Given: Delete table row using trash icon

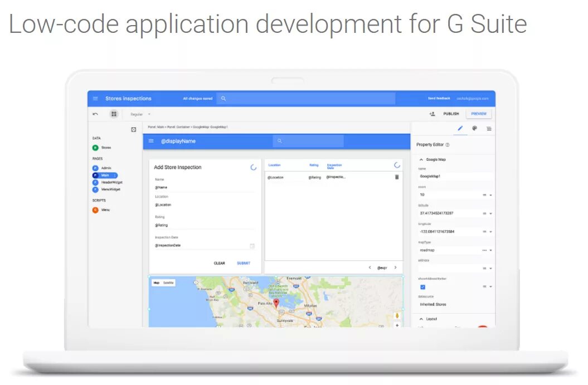Looking at the screenshot, I should 397,177.
